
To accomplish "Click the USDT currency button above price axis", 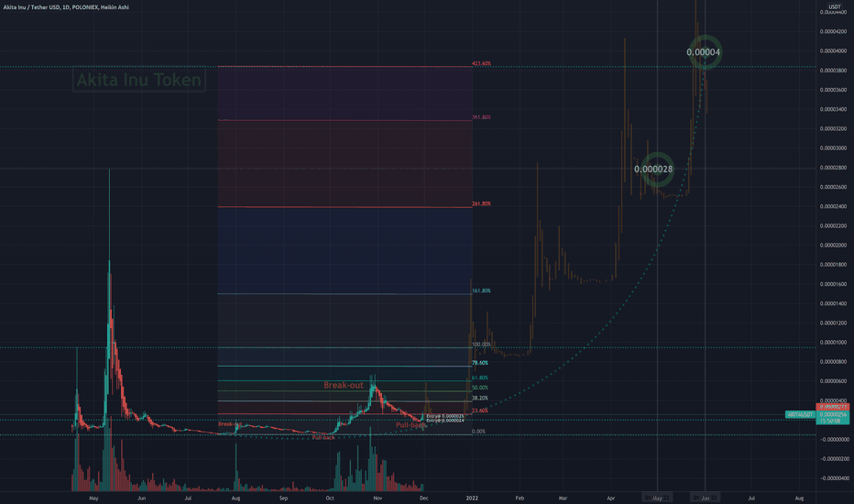I will click(835, 6).
